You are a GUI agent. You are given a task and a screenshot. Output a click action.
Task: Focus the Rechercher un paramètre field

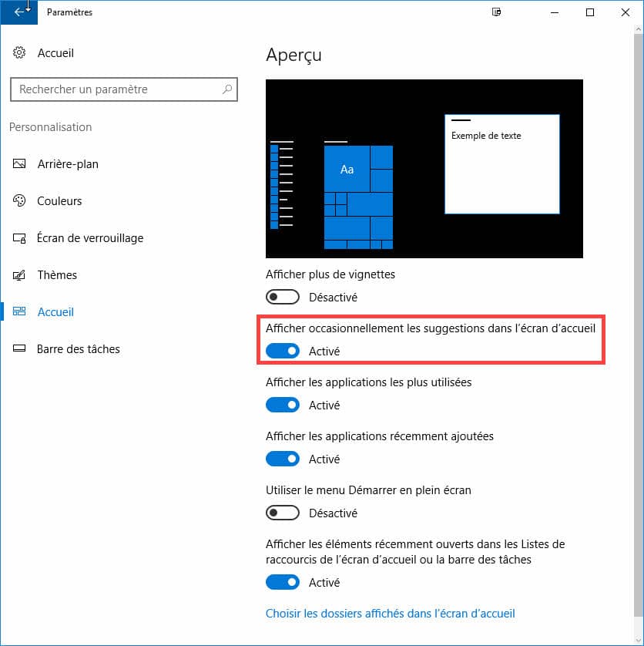point(124,89)
